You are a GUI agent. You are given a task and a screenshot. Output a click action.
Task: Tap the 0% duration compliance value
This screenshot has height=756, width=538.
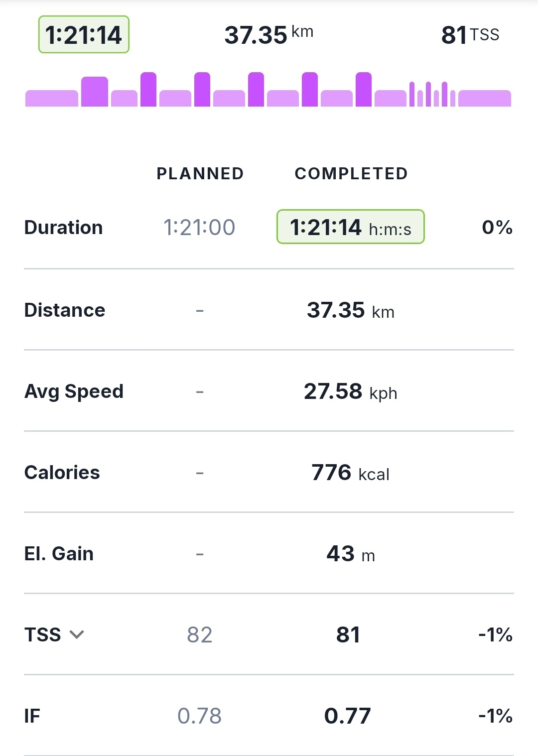[x=497, y=228]
